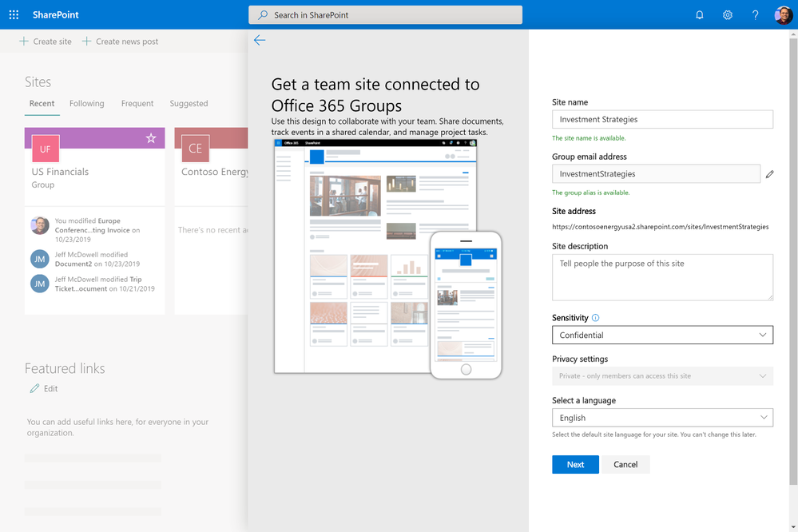Click the Edit link under Featured links
Image resolution: width=798 pixels, height=532 pixels.
click(x=50, y=388)
